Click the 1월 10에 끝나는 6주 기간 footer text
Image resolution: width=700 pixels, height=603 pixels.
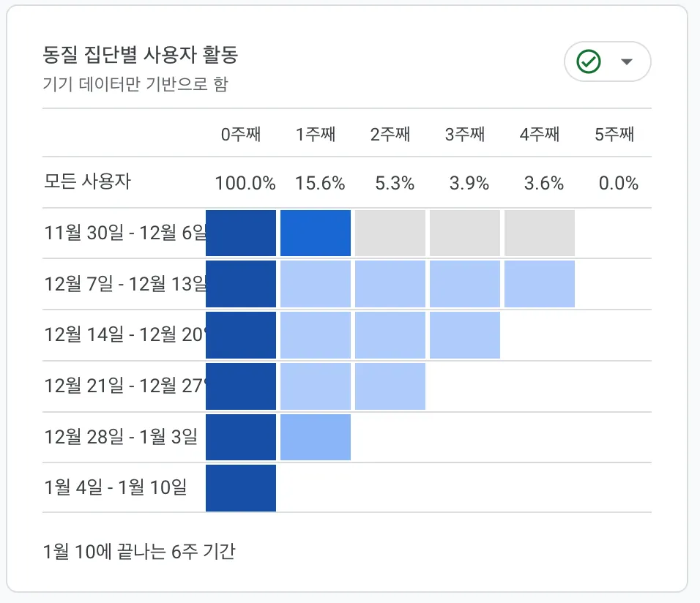pos(139,551)
